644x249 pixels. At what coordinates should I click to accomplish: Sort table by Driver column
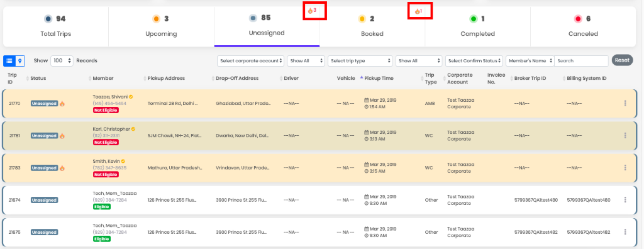tap(291, 78)
